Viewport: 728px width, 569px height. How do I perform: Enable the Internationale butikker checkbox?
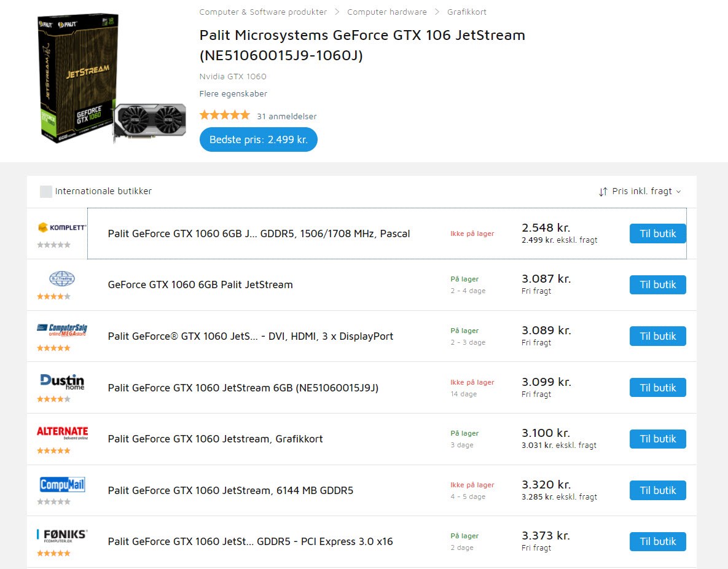(x=46, y=192)
